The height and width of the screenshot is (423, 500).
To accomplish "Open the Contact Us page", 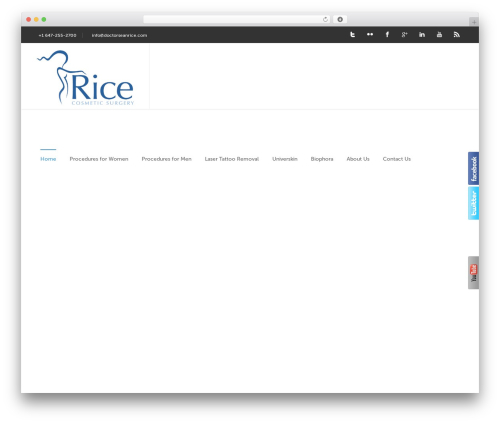I will tap(397, 159).
